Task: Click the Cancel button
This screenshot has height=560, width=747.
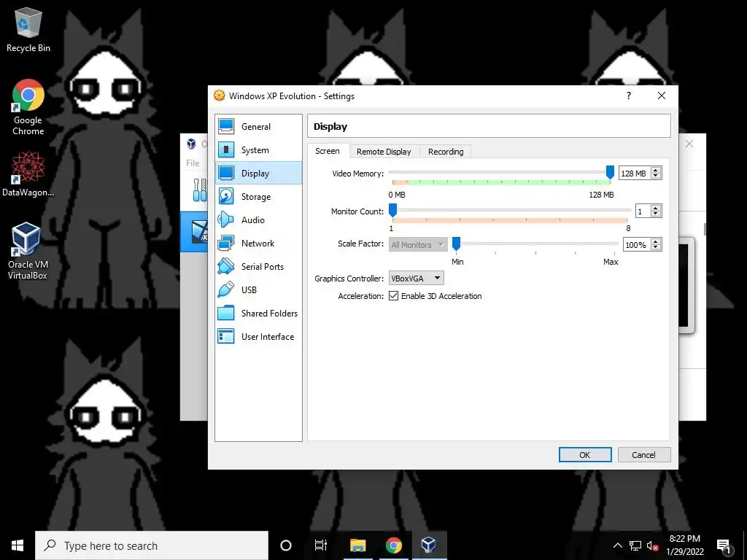Action: [x=643, y=455]
